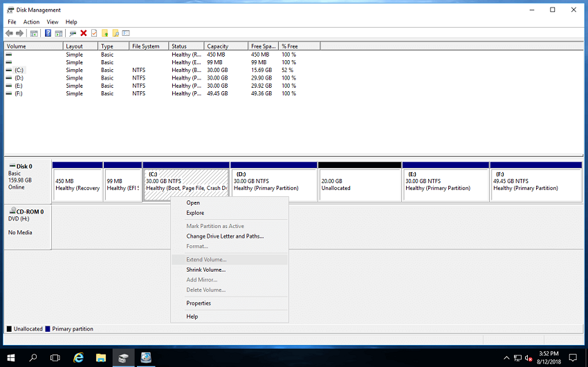Sort by the File System column header

[149, 46]
